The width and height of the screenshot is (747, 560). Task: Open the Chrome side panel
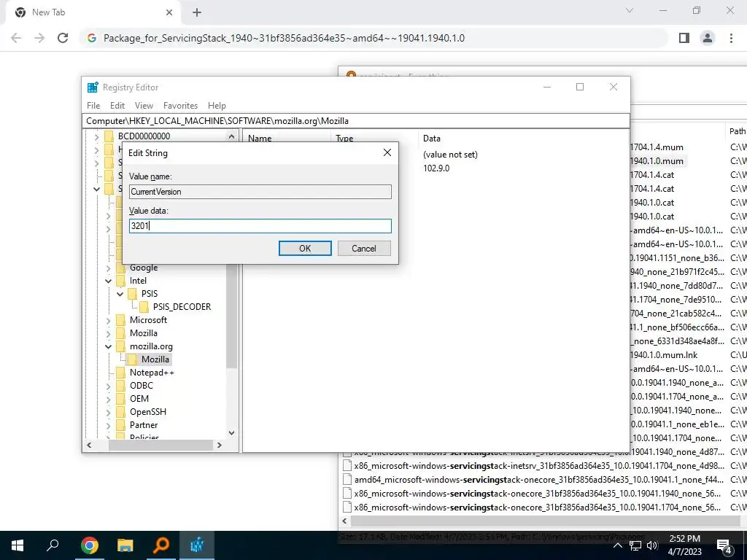tap(684, 38)
